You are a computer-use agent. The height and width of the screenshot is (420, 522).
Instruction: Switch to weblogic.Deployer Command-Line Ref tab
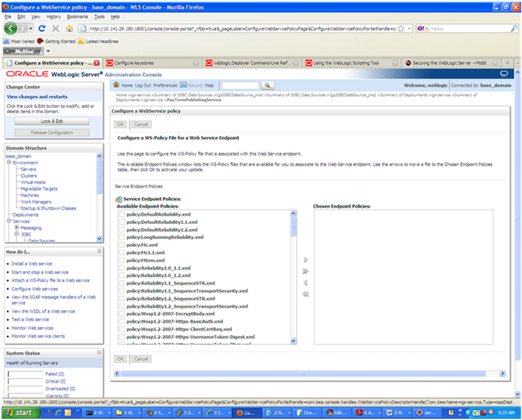point(252,63)
